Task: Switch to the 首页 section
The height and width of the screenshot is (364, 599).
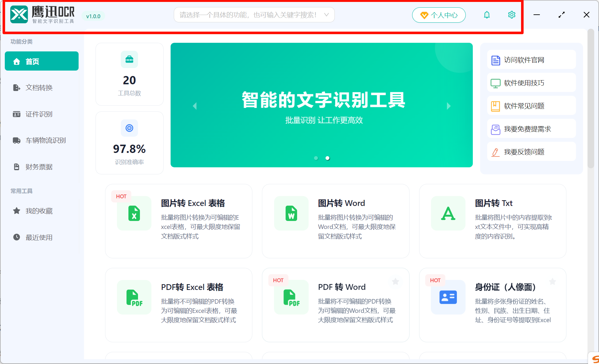Action: 42,61
